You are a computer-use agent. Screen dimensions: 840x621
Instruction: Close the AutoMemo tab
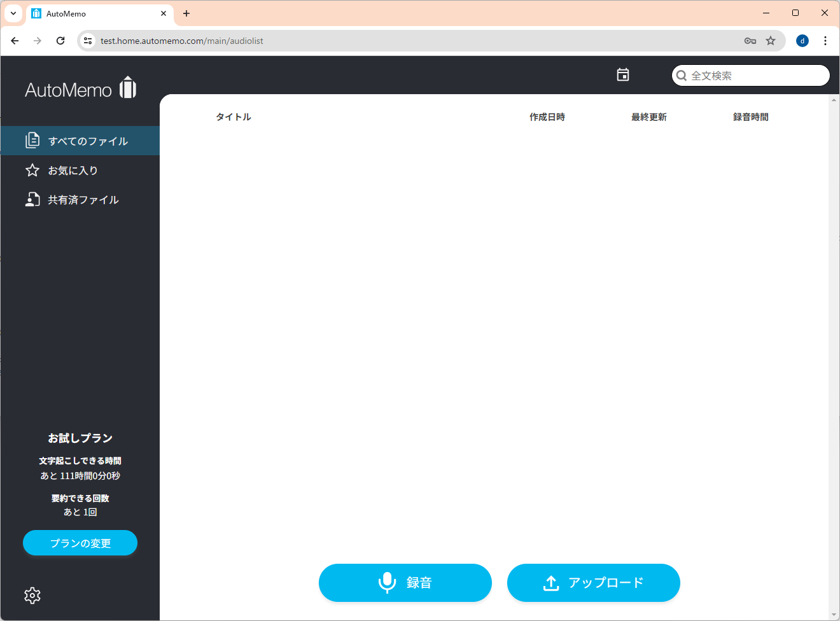(x=164, y=13)
